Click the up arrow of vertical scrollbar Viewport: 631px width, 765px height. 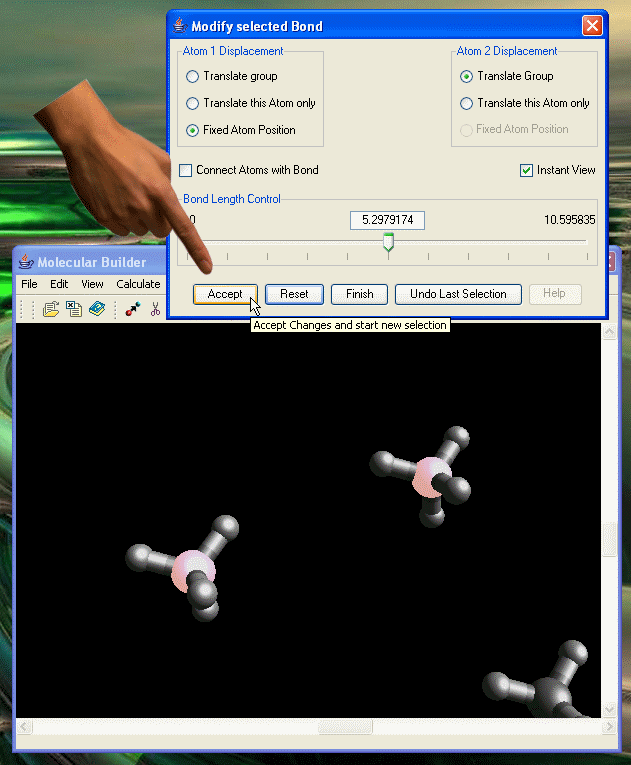point(610,332)
